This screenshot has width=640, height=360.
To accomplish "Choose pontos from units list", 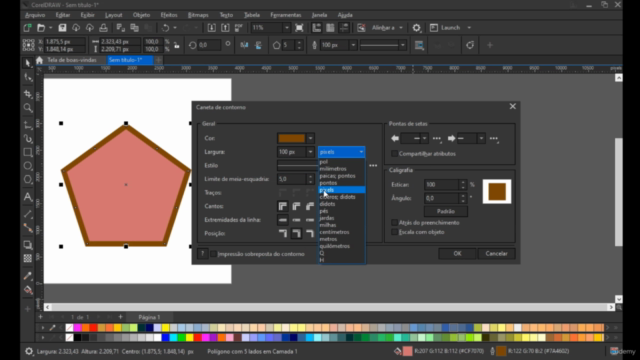I will (x=341, y=183).
